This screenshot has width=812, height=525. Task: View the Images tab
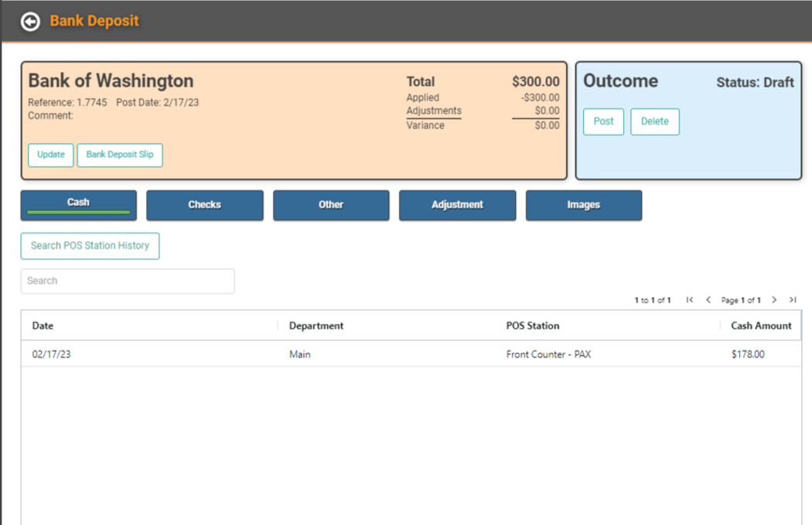pos(584,205)
